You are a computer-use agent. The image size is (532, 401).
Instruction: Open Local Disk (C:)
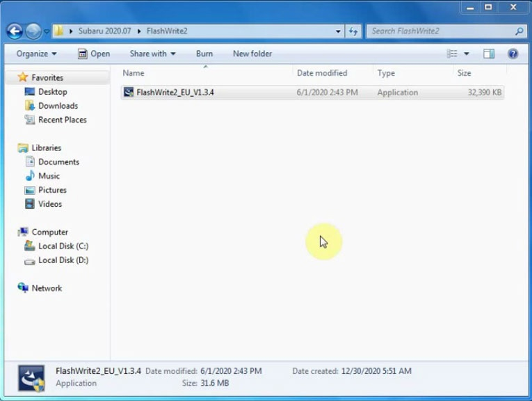coord(63,246)
